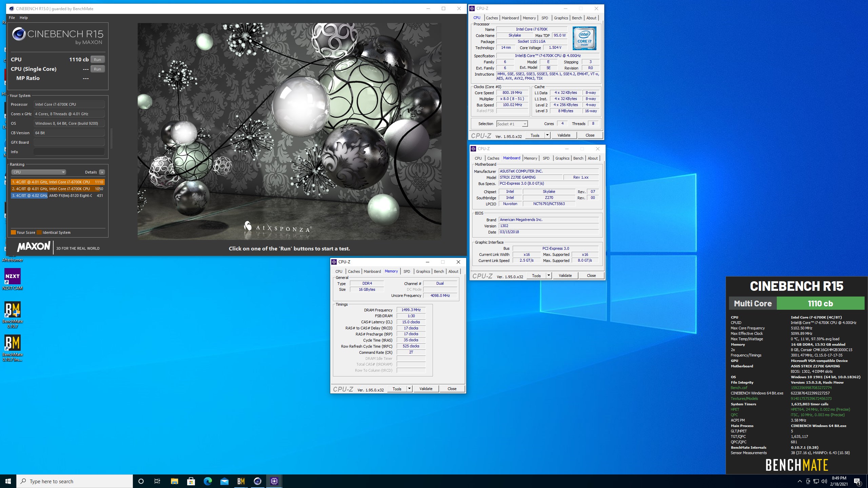The height and width of the screenshot is (488, 868).
Task: Open the Mainboard tab in the Memory CPU-Z window
Action: [x=372, y=271]
